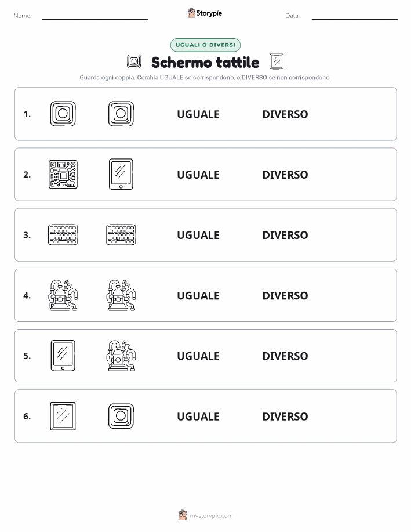Choose UGUALE in row 4

(198, 295)
